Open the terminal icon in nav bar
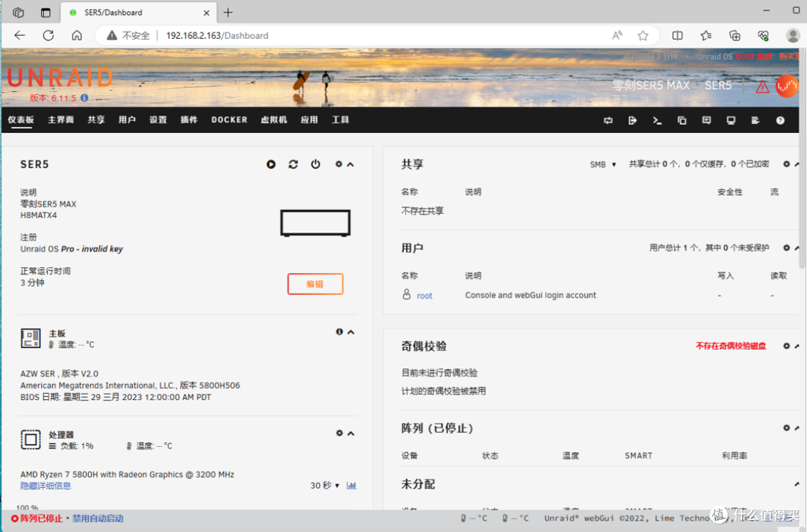Screen dimensions: 807x532 click(658, 120)
